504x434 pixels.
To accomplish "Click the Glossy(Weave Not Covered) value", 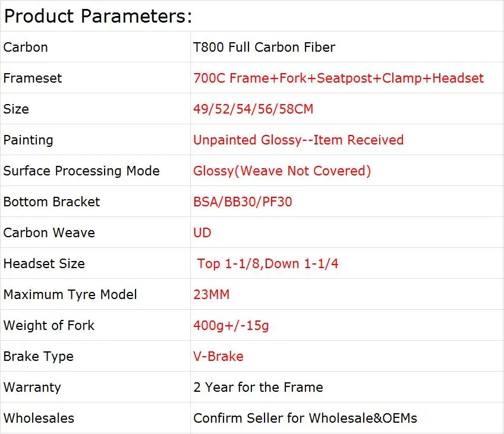I will pos(282,171).
